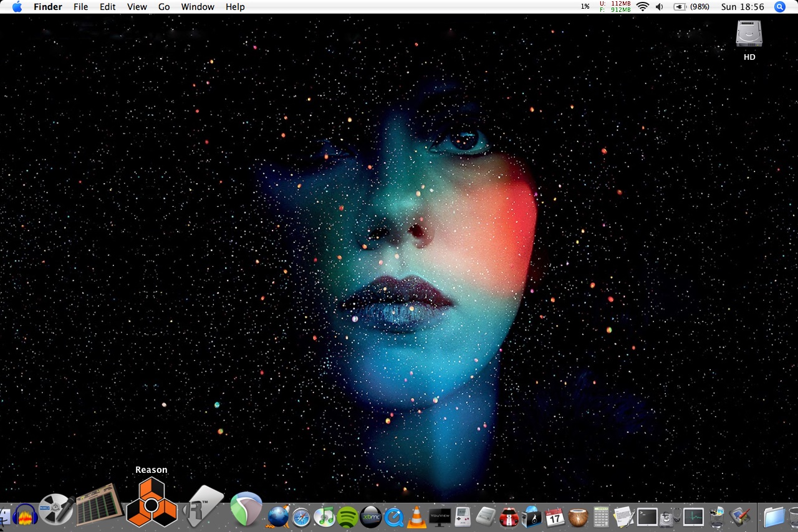
Task: Open Spotify from the Dock
Action: 347,517
